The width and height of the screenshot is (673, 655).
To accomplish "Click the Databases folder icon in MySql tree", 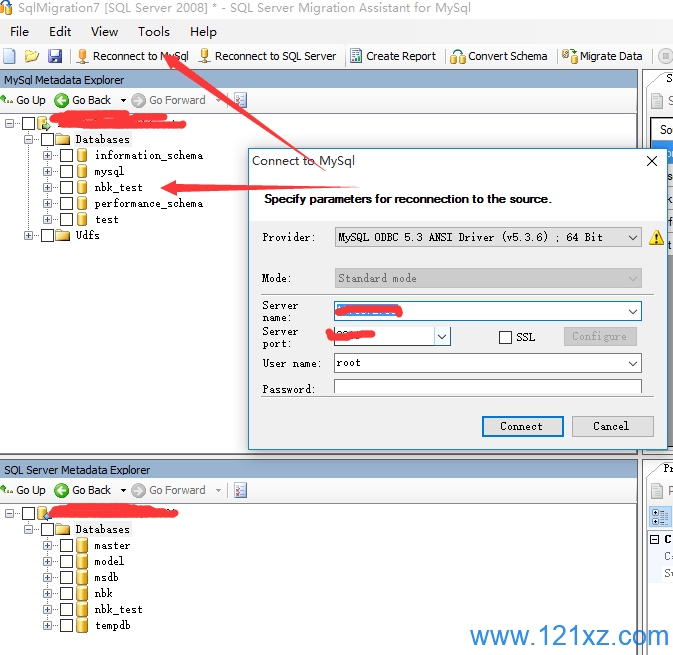I will pos(63,139).
